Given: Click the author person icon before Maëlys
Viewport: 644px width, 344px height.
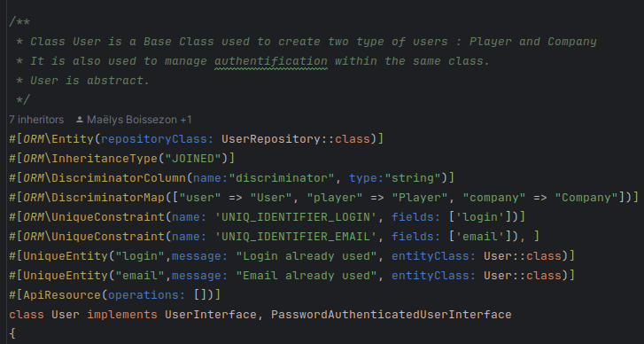Looking at the screenshot, I should (x=80, y=120).
